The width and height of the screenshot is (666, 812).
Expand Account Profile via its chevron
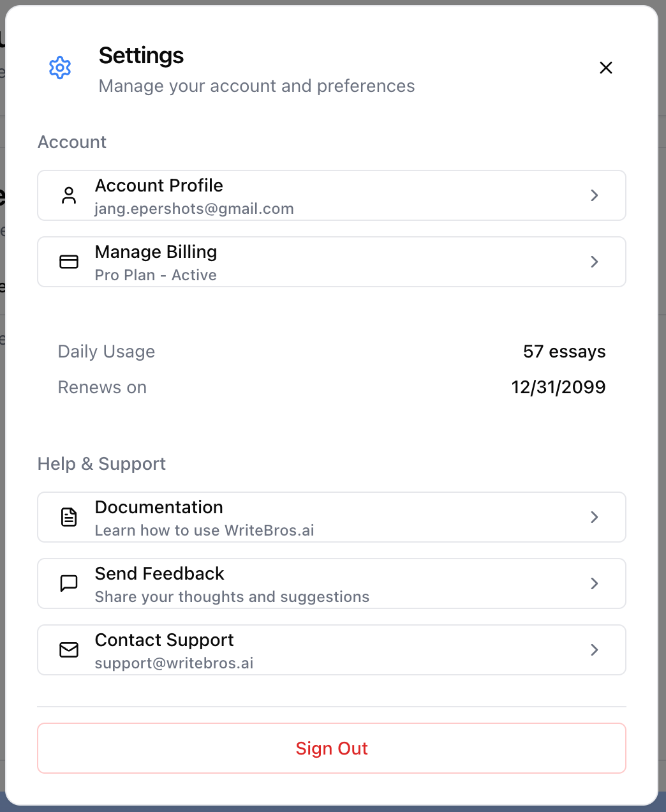(x=595, y=195)
